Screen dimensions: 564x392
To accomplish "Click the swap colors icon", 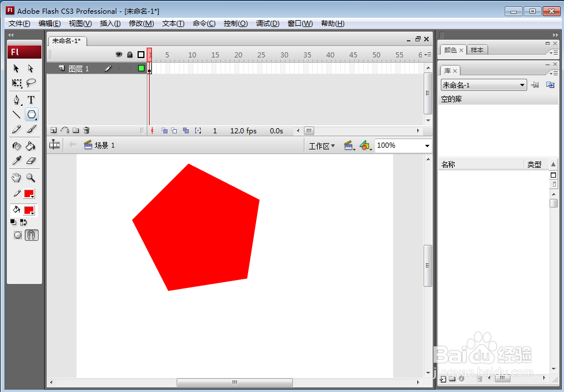I will (24, 222).
